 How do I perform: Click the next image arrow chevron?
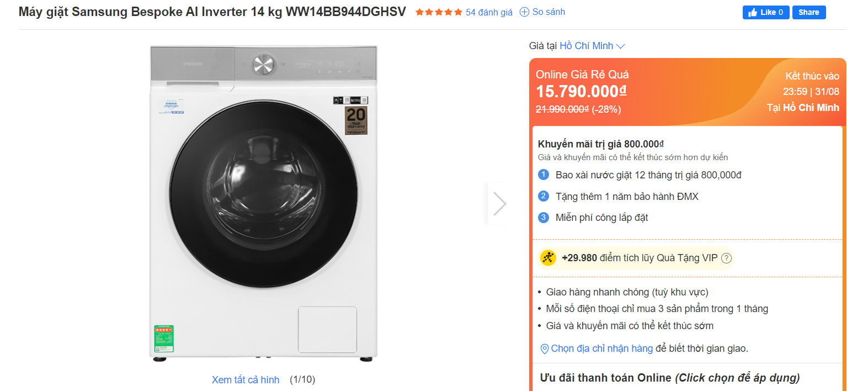click(x=499, y=204)
